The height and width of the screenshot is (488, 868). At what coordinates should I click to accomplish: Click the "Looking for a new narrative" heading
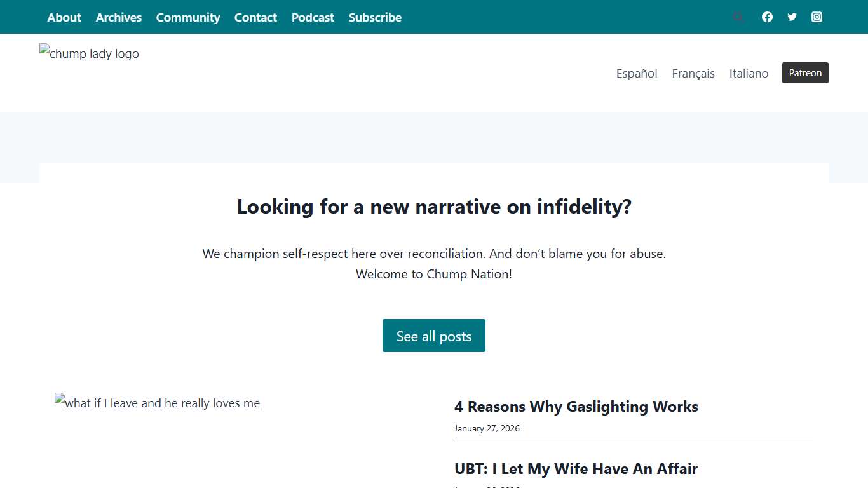(434, 207)
